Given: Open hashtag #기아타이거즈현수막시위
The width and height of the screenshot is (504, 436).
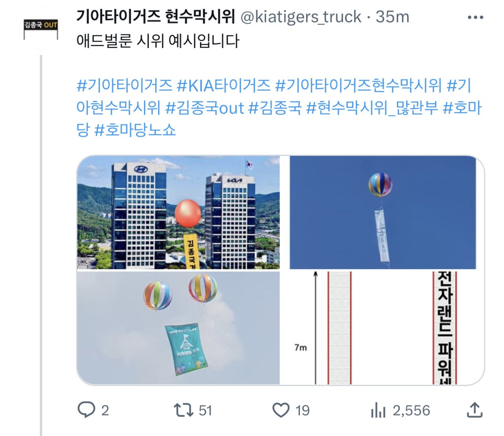Looking at the screenshot, I should [358, 85].
